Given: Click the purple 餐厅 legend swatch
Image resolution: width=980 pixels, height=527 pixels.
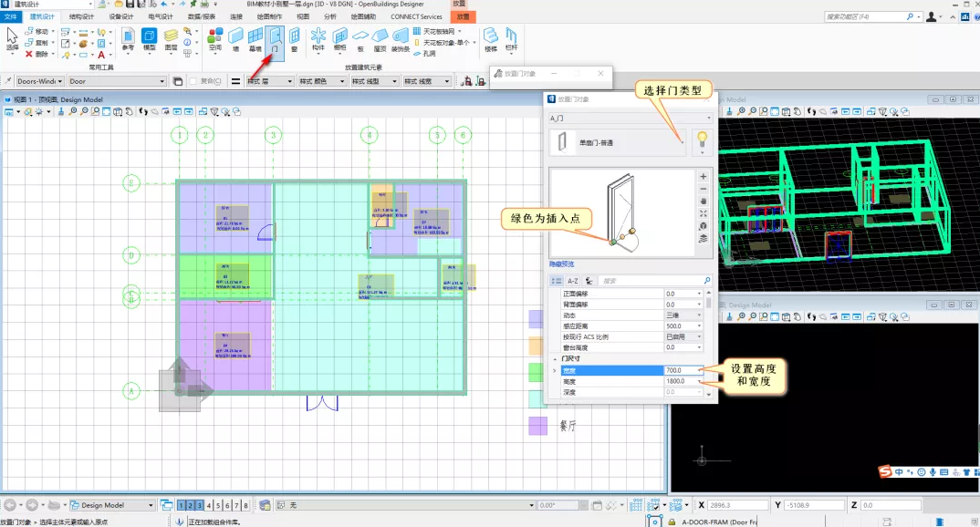Looking at the screenshot, I should (538, 426).
